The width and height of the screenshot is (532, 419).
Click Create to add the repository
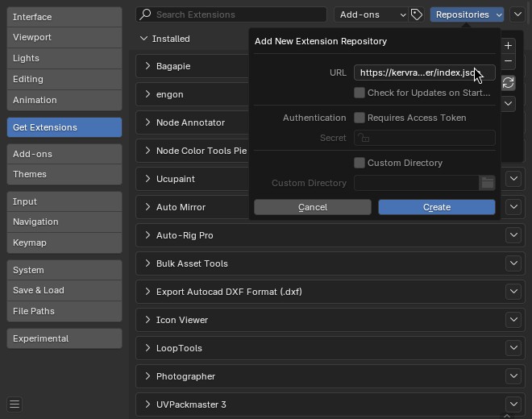coord(437,207)
